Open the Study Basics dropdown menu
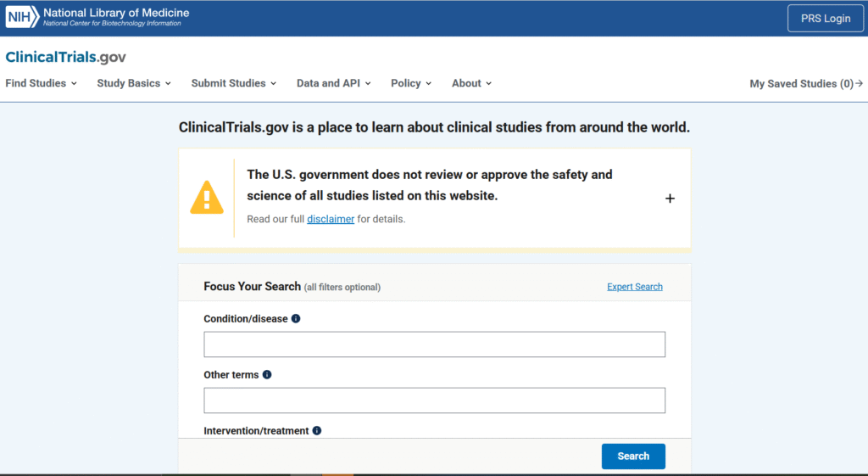 134,83
